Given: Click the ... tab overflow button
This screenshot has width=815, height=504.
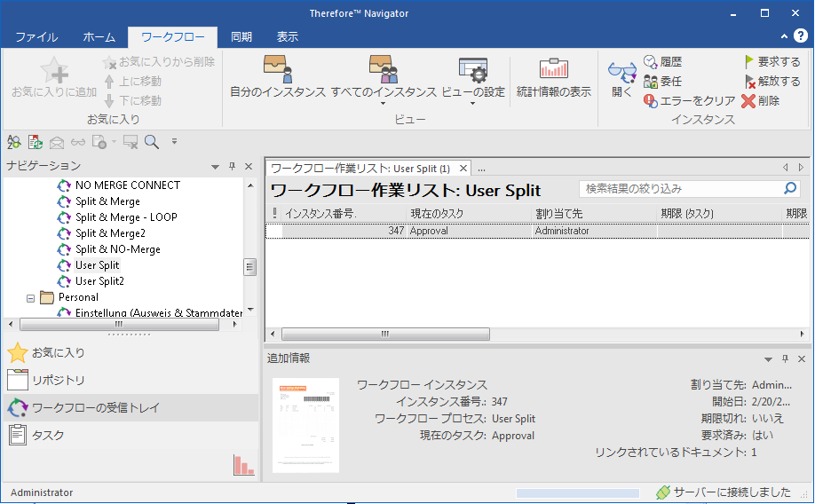Looking at the screenshot, I should click(482, 169).
